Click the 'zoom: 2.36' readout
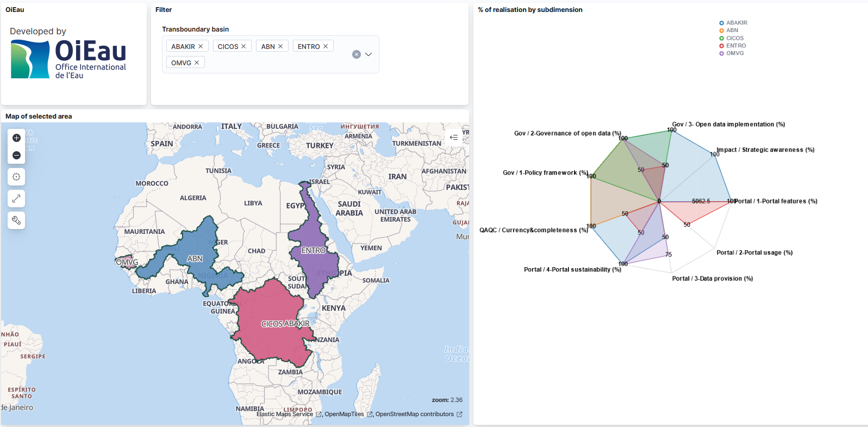868x427 pixels. tap(447, 400)
